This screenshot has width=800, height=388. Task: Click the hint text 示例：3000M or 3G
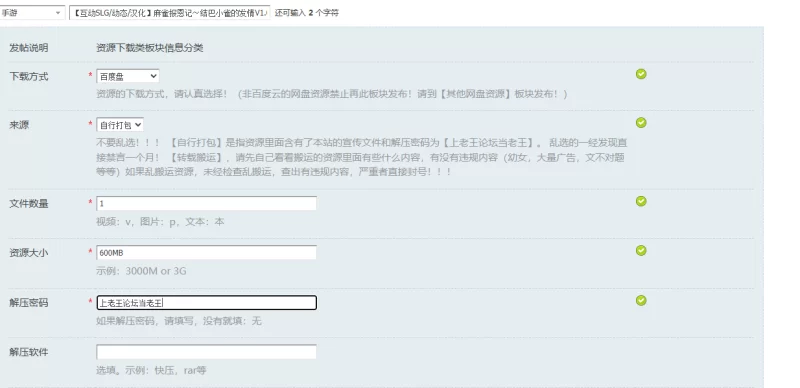[x=141, y=271]
